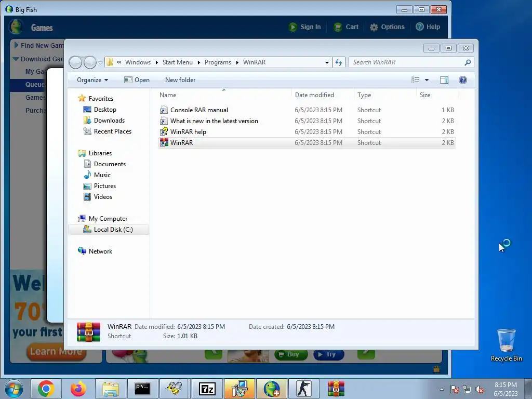Click the Try button in Big Fish window
This screenshot has height=399, width=532.
pos(328,354)
